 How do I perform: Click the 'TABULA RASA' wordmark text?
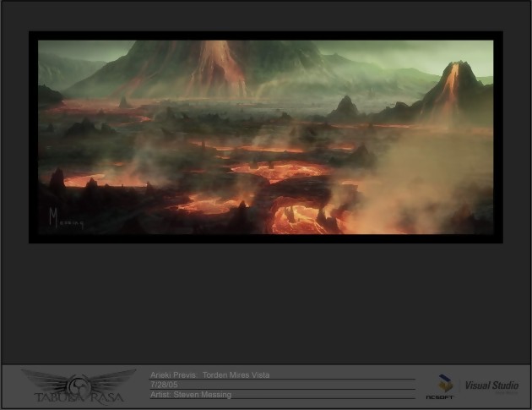coord(78,396)
